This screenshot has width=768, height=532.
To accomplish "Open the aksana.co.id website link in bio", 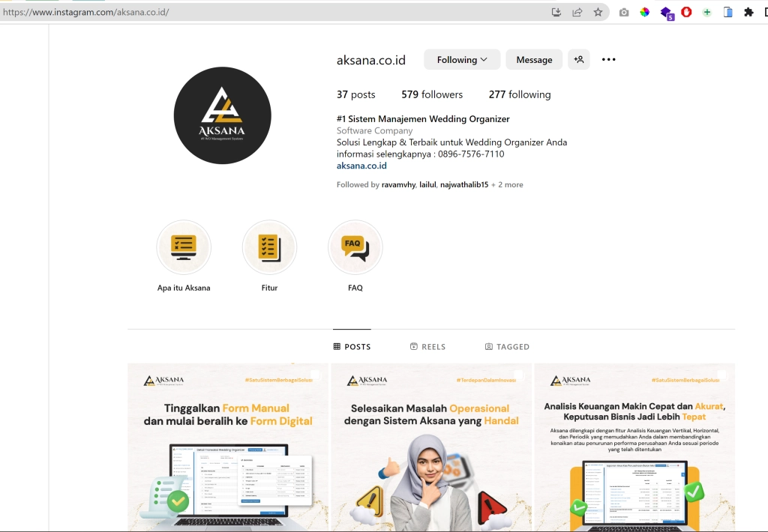I will tap(361, 166).
